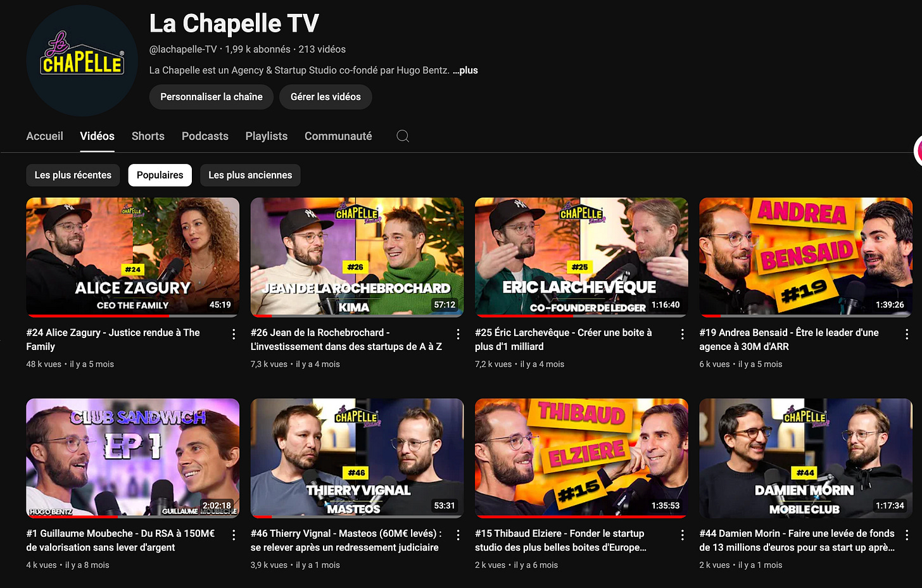The width and height of the screenshot is (922, 588).
Task: Click the red watch-progress bar on Thibaud Elziere thumbnail
Action: tap(581, 516)
